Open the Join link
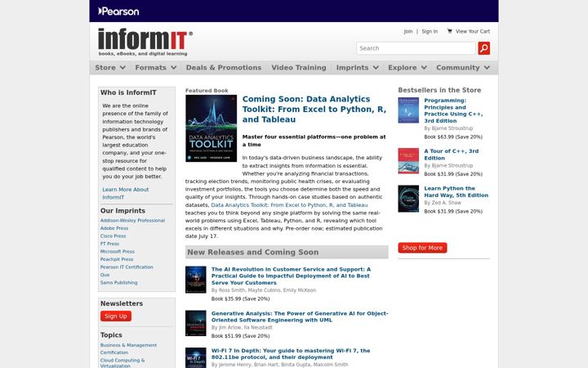This screenshot has height=368, width=588. click(408, 32)
